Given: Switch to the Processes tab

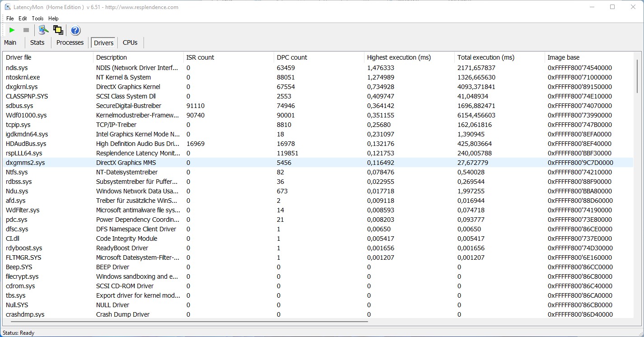Looking at the screenshot, I should tap(70, 42).
